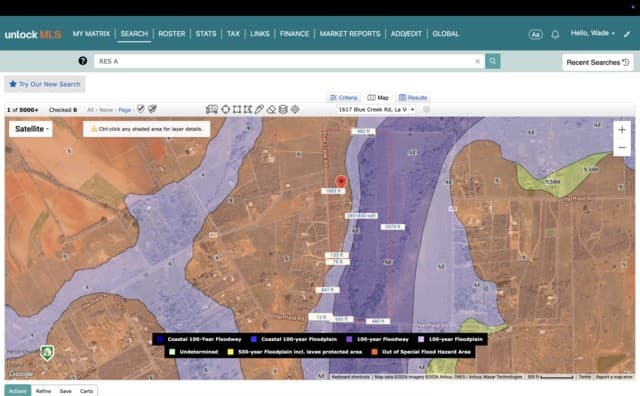The height and width of the screenshot is (396, 640).
Task: Click Coastal 100-year Floodplain legend swatch
Action: point(254,339)
